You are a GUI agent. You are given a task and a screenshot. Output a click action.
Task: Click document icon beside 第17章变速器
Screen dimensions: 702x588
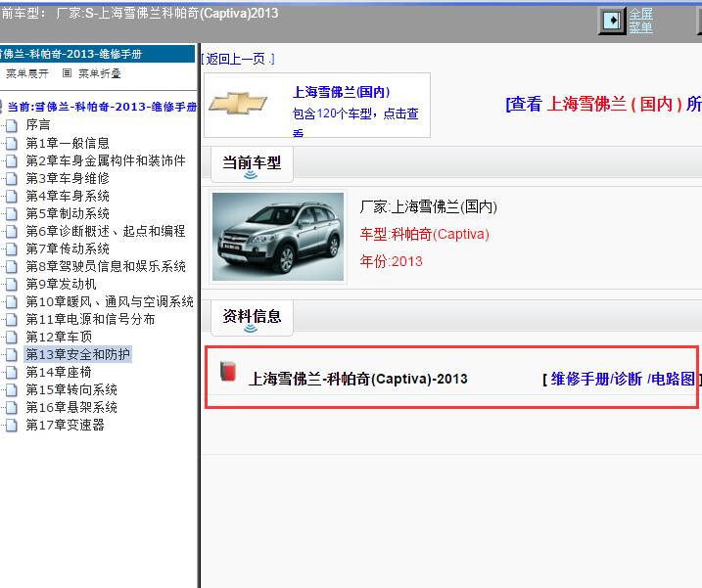12,426
